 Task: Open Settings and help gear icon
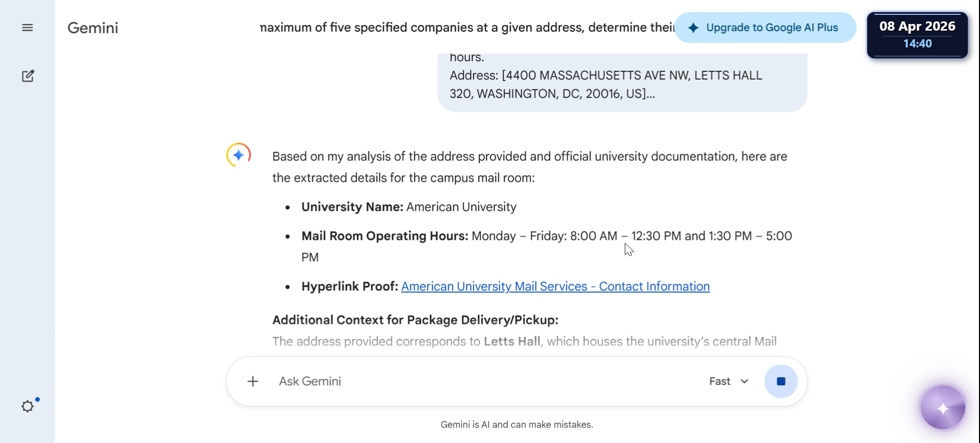pos(28,406)
